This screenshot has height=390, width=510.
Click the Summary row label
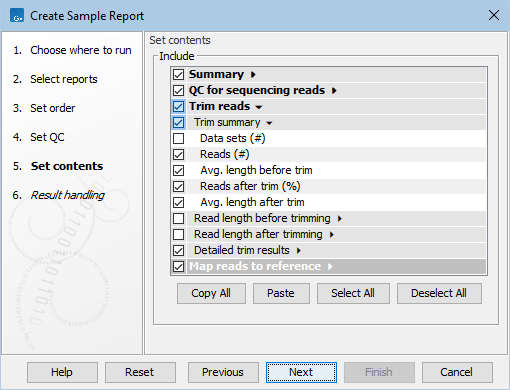[216, 74]
